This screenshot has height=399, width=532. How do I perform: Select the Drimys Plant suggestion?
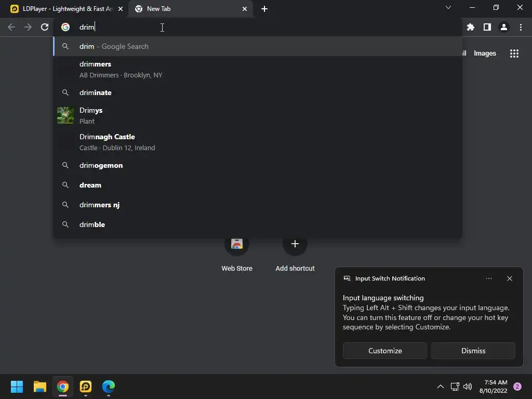(x=258, y=116)
